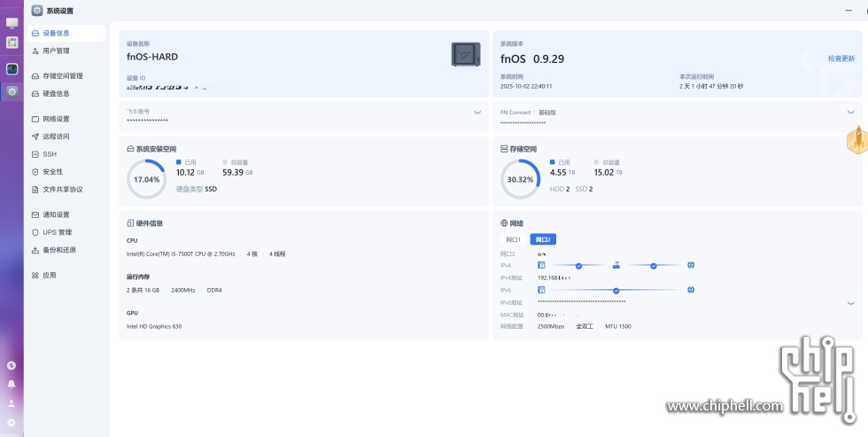Open 备份和还原 page
The image size is (868, 437).
[x=66, y=250]
